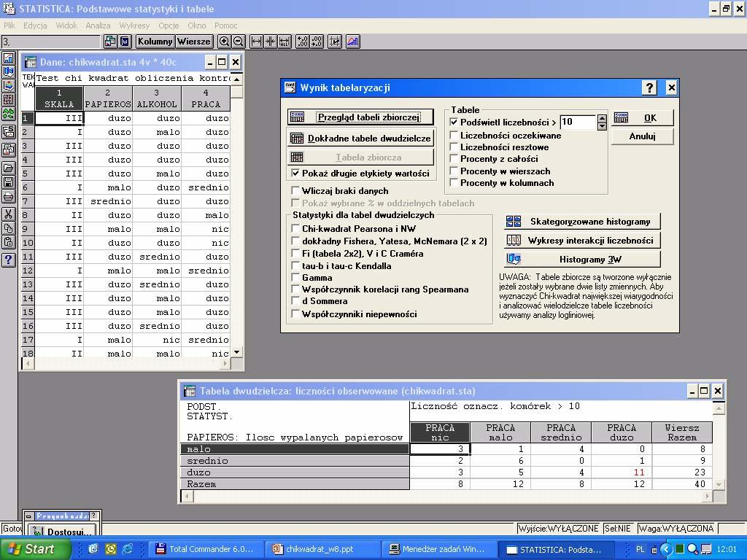Switch to Total Commander taskbar item

coord(206,549)
